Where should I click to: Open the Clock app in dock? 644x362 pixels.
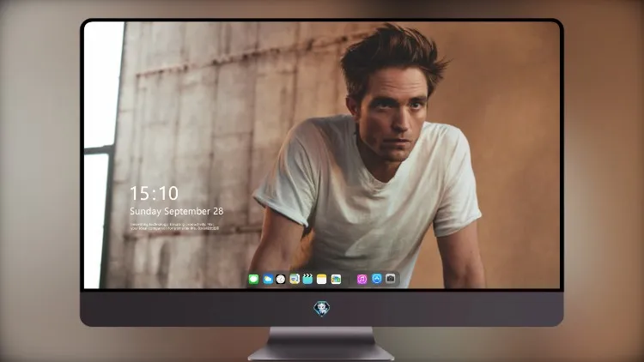(x=281, y=279)
